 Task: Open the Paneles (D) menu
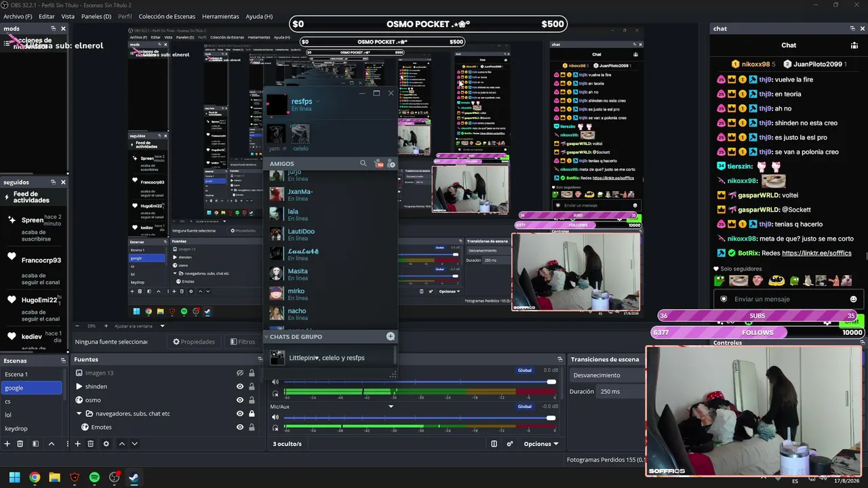pyautogui.click(x=96, y=16)
